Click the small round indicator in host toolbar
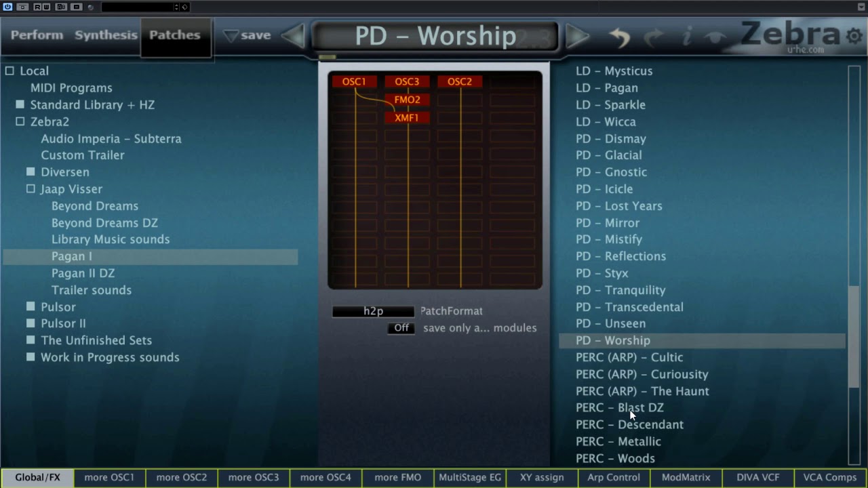 pos(90,7)
